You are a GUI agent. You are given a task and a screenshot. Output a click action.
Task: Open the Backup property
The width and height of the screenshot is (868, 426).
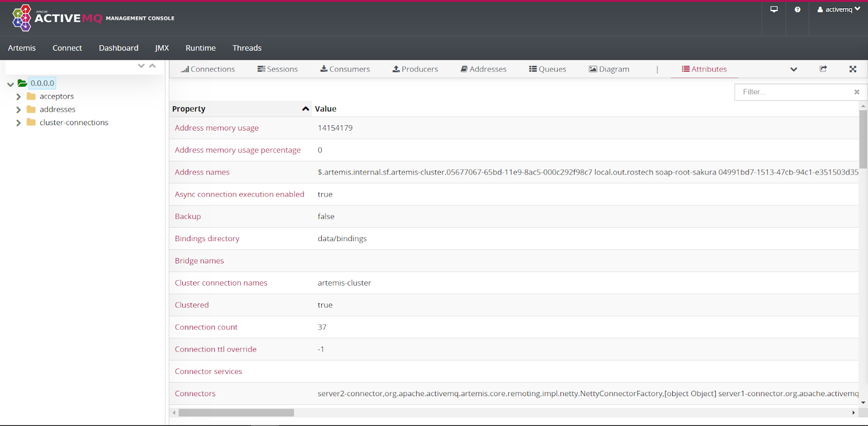pos(188,216)
